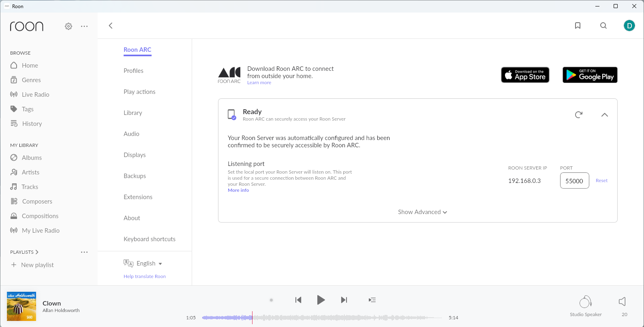The height and width of the screenshot is (327, 644).
Task: Seek within the waveform progress bar
Action: (x=322, y=318)
